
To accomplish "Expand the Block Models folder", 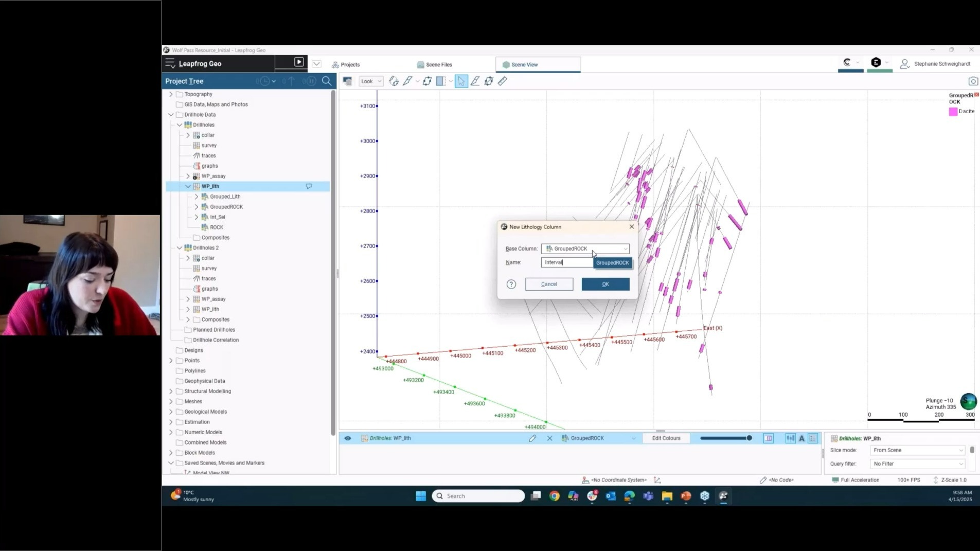I will click(x=171, y=453).
